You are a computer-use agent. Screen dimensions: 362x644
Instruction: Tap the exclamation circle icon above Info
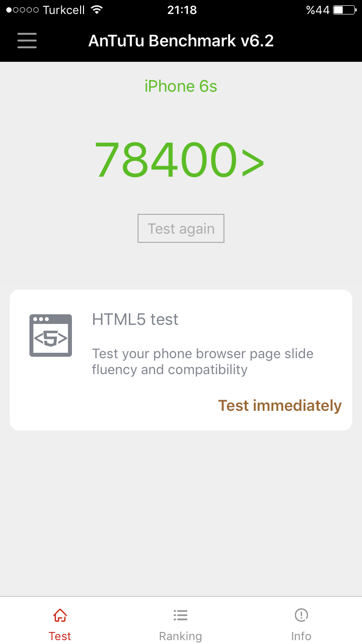[301, 616]
